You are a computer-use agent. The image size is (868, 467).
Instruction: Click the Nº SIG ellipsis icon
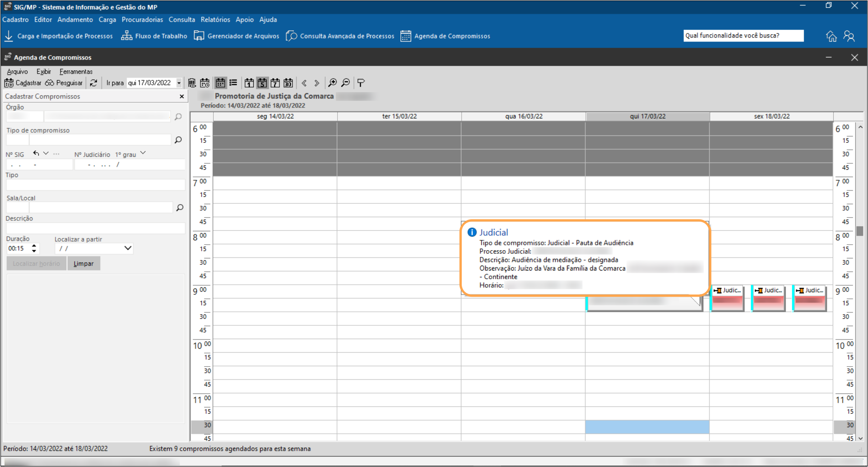pyautogui.click(x=56, y=154)
